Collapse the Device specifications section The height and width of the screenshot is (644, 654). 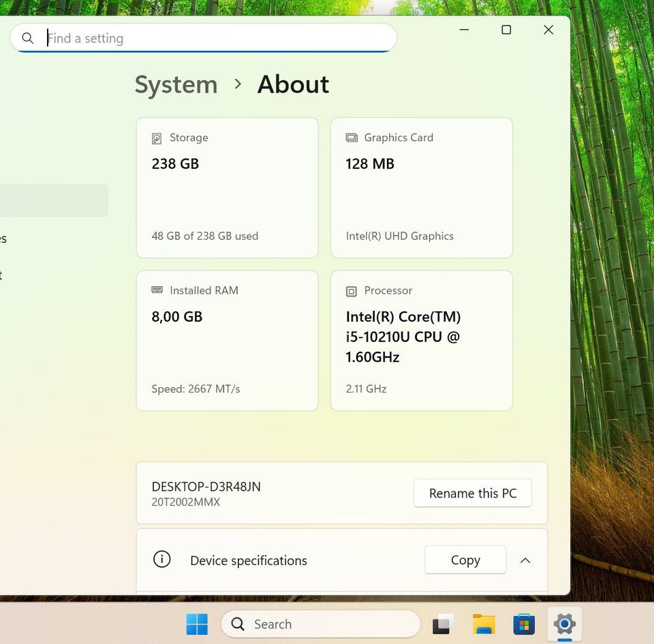[x=525, y=560]
